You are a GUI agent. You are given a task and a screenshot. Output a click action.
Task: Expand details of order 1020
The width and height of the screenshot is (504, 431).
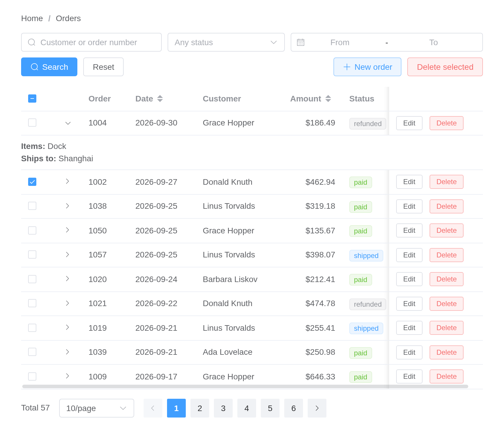(68, 279)
